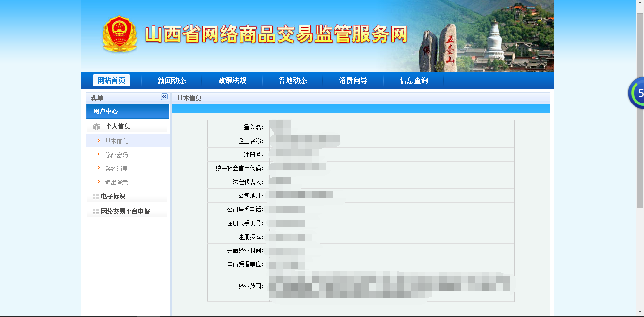Screen dimensions: 644x317
Task: Click the page's vertical scrollbar
Action: tap(640, 111)
